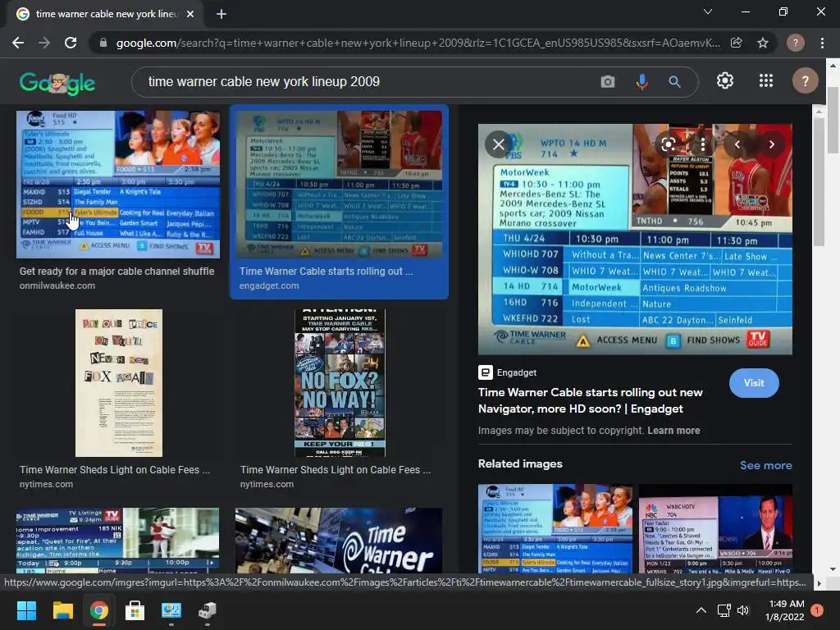Close the time warner cable tab

[x=190, y=14]
